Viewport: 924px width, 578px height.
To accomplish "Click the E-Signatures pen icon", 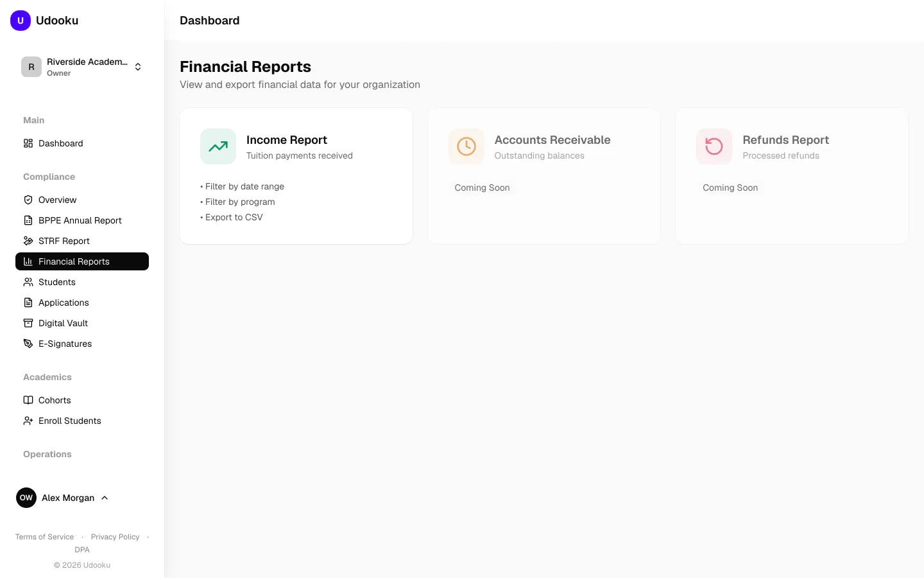I will 28,344.
